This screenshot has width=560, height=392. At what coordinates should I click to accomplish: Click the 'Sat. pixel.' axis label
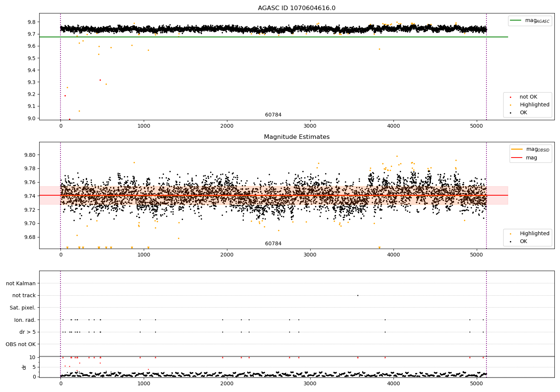23,308
